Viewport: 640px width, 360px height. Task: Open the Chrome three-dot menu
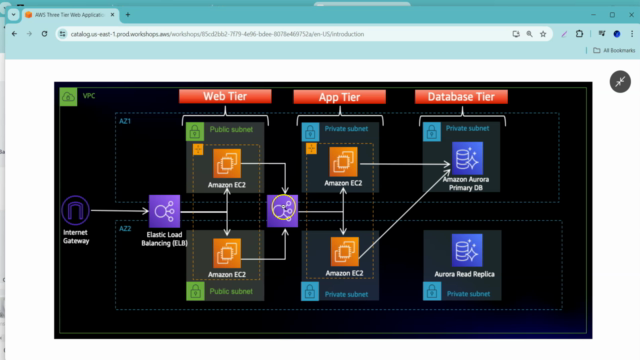click(x=632, y=34)
